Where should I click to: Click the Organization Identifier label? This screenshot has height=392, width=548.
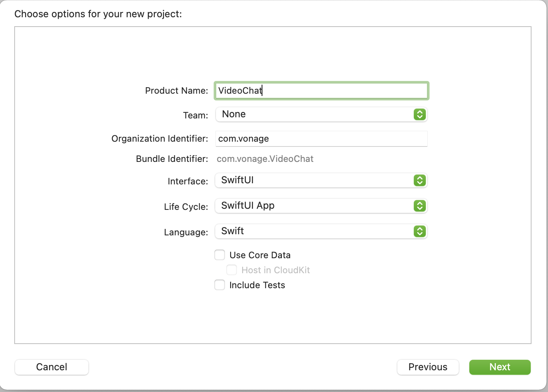(x=159, y=139)
